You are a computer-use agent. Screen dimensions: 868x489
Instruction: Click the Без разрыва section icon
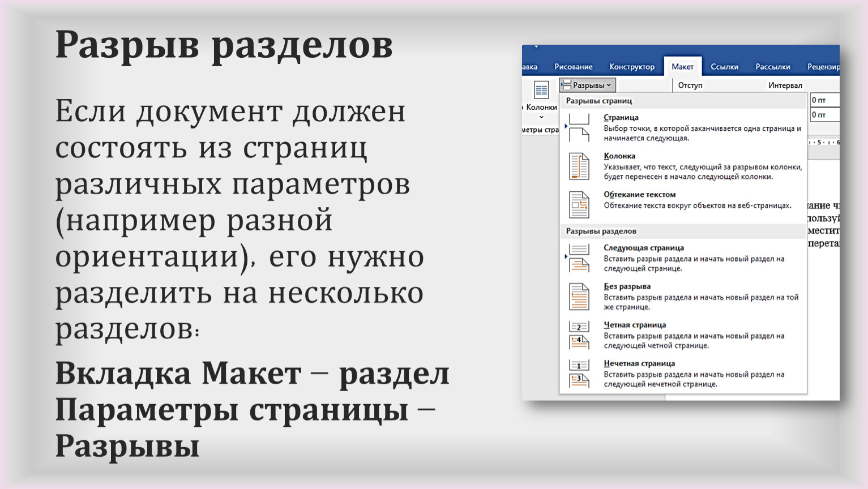click(x=579, y=296)
